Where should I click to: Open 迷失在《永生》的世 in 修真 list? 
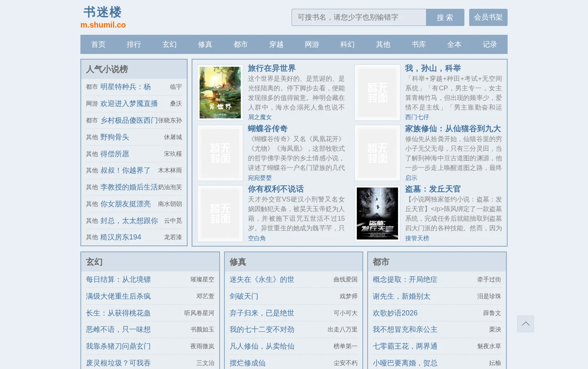point(262,279)
